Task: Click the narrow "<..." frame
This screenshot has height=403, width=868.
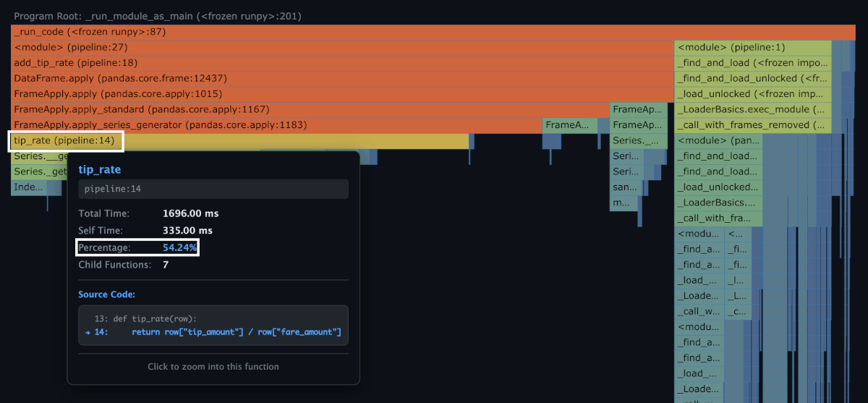Action: pyautogui.click(x=738, y=234)
